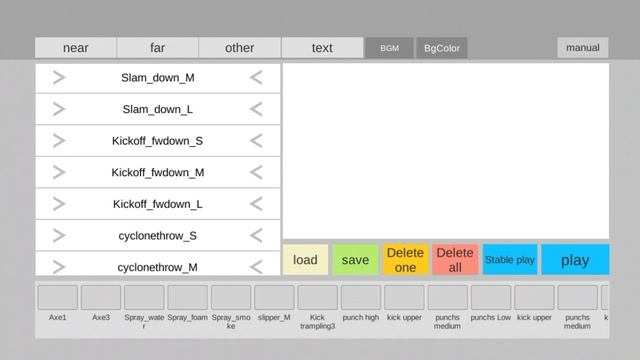This screenshot has width=640, height=360.
Task: Click the right-pointing arrow on Slam_down_L row
Action: tap(59, 109)
